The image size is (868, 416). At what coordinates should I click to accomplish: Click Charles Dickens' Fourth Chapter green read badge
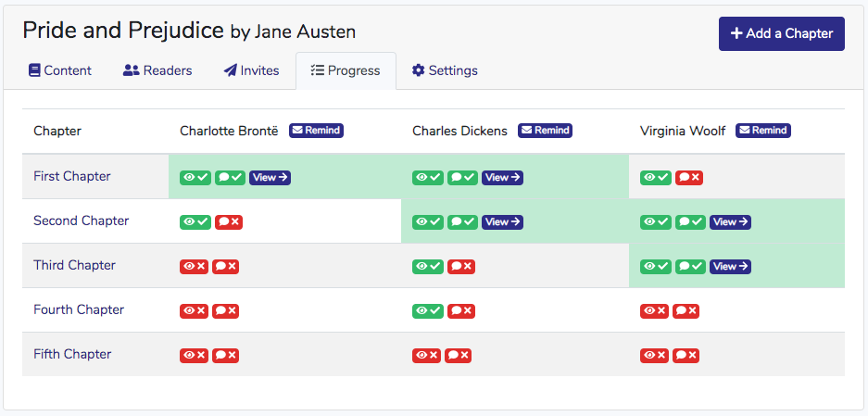[428, 310]
